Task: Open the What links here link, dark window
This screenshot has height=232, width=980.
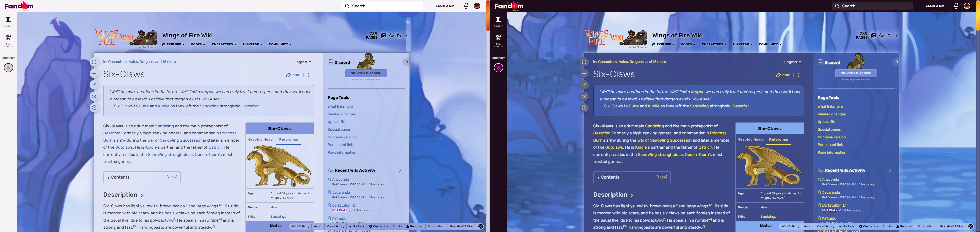Action: [830, 107]
